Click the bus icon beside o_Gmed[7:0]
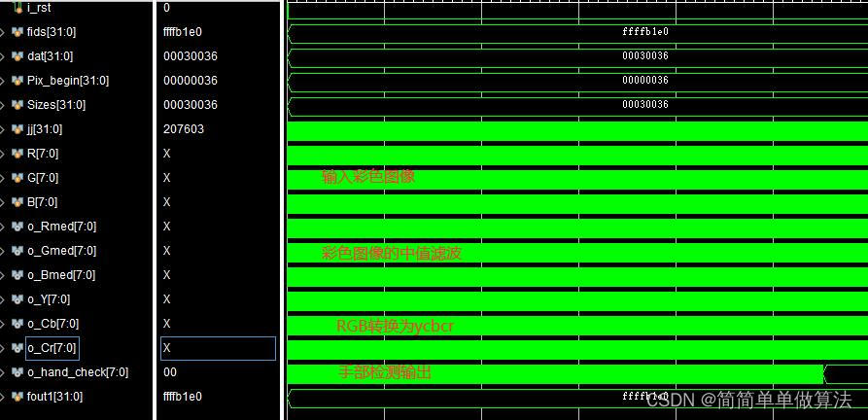The image size is (868, 420). [17, 251]
